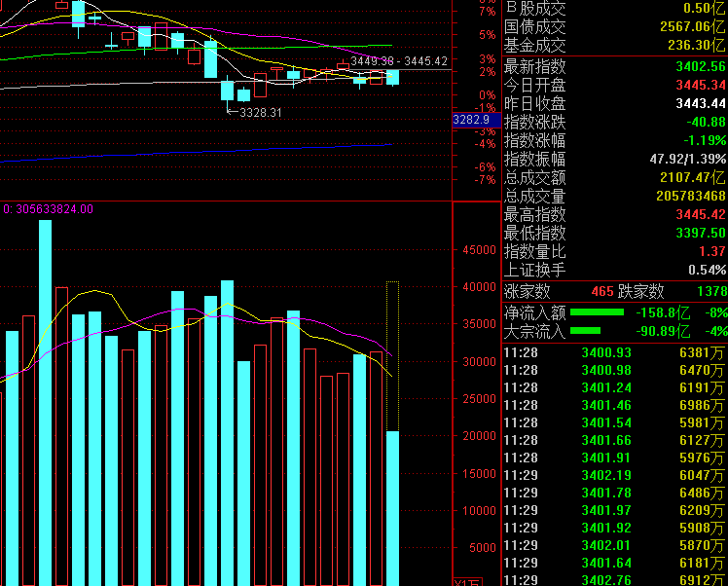
Task: Select net inflow amount -158.8亿
Action: (663, 312)
